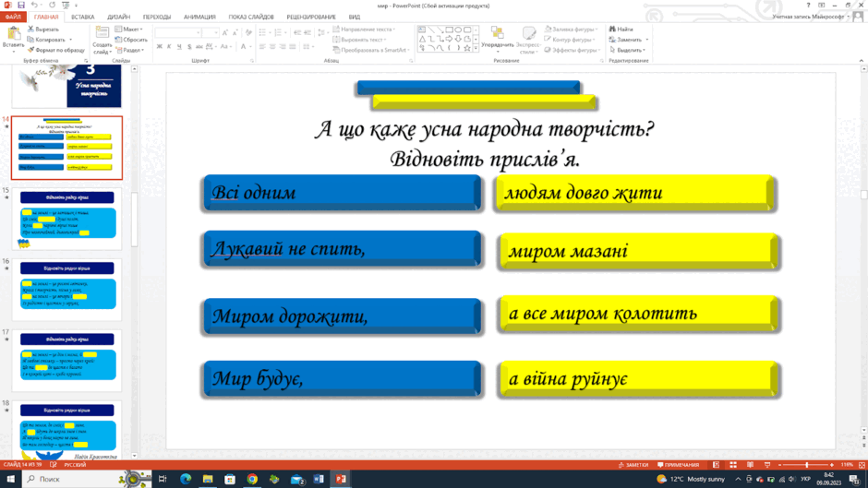Click the РУССКИЙ language indicator in status bar
The width and height of the screenshot is (868, 488).
tap(76, 465)
